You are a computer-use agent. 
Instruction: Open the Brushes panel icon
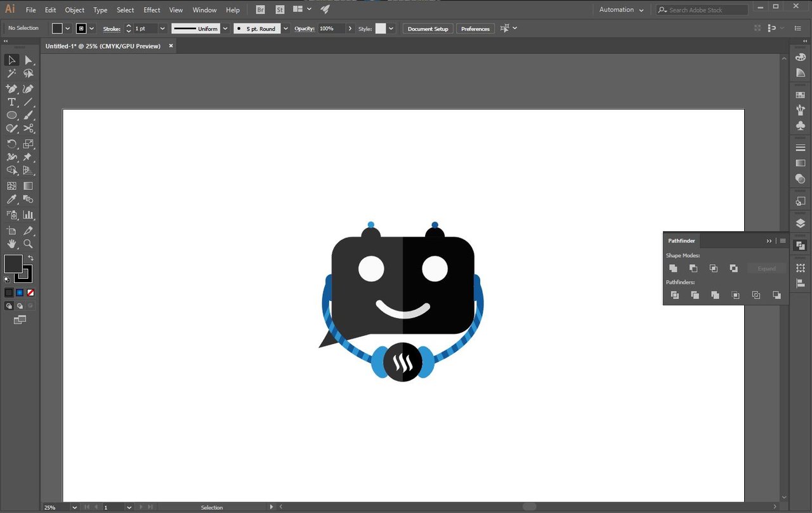(x=801, y=110)
